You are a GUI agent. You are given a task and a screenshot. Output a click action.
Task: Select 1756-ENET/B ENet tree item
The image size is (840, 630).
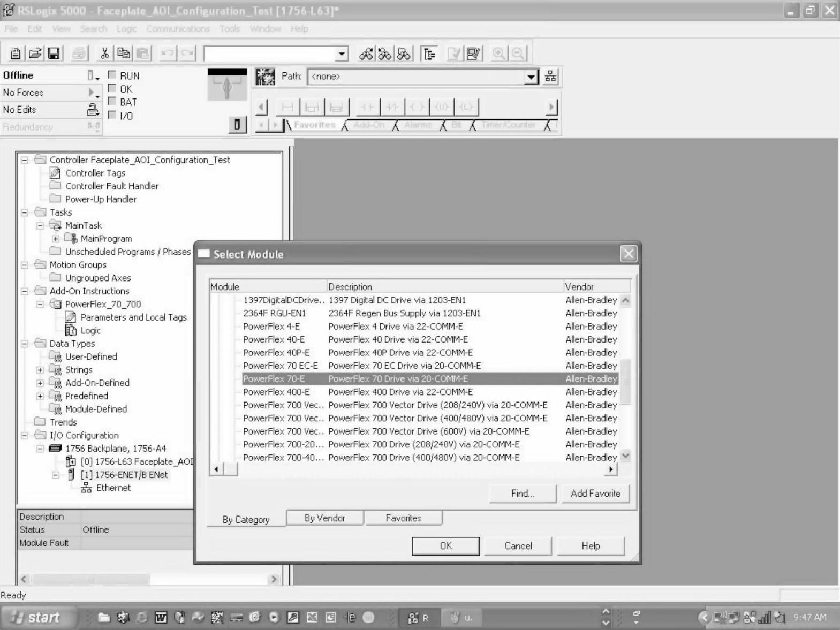pyautogui.click(x=124, y=475)
